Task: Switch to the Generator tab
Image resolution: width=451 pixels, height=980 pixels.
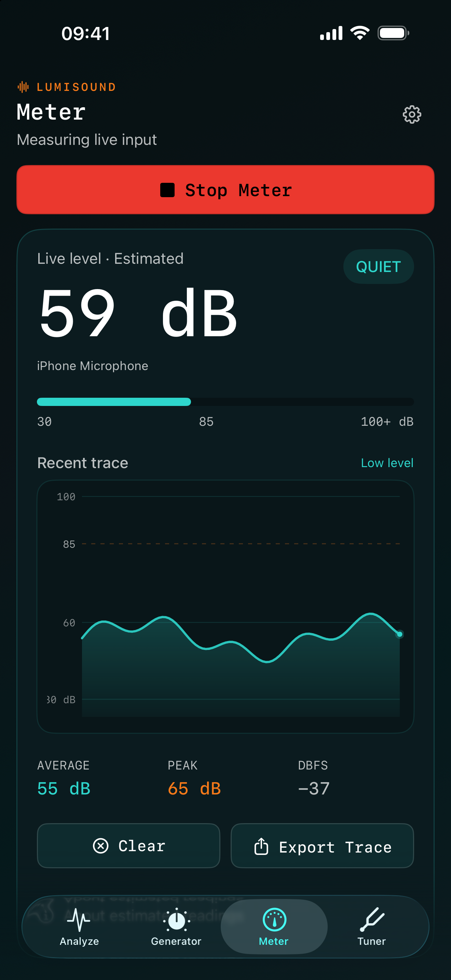Action: pyautogui.click(x=176, y=926)
